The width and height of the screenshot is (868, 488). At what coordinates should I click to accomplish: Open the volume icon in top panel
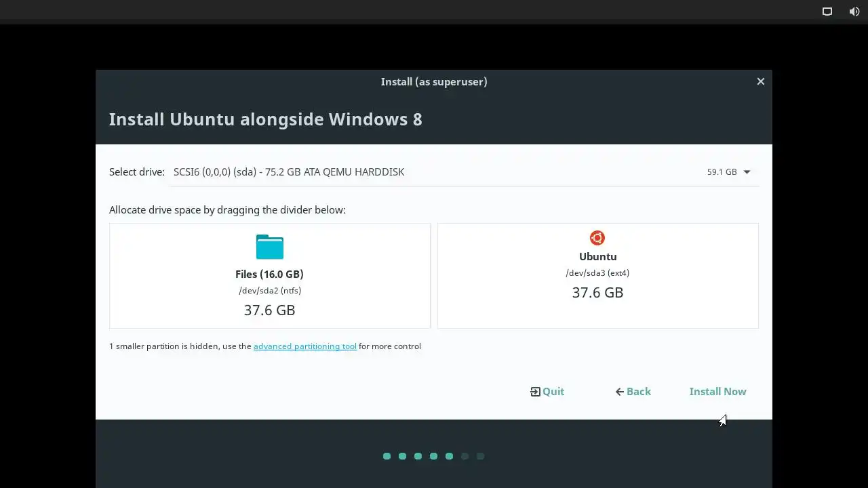[854, 12]
